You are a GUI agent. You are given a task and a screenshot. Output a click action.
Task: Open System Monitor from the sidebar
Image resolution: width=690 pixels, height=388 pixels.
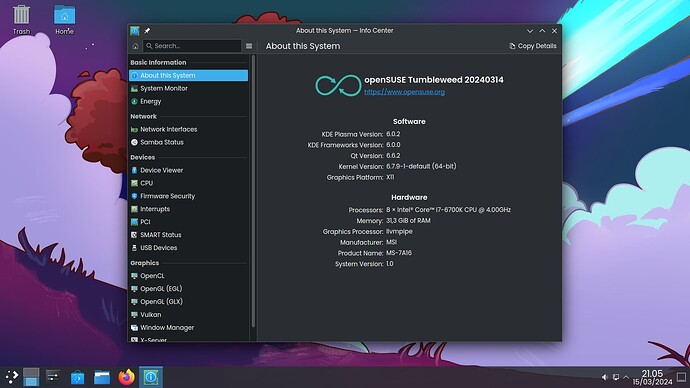188,88
